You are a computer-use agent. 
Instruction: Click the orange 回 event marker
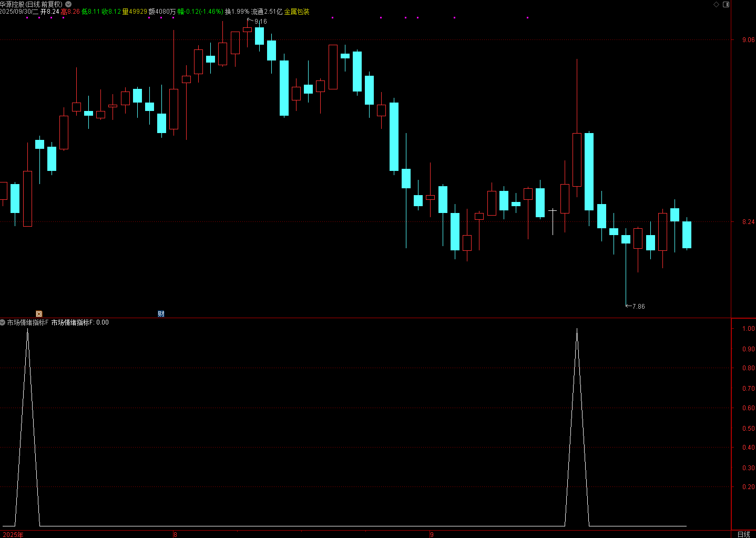click(39, 314)
